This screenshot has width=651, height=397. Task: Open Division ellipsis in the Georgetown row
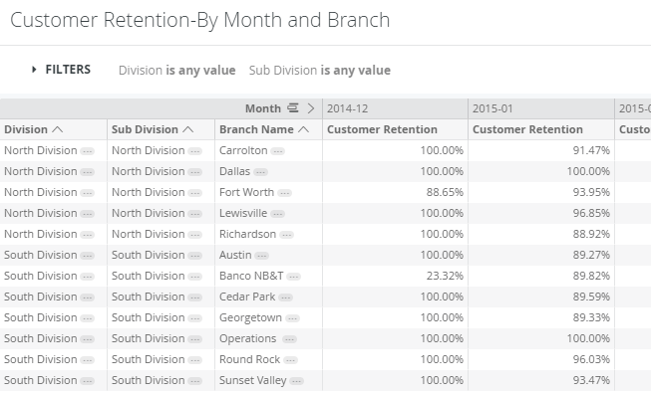pyautogui.click(x=87, y=319)
